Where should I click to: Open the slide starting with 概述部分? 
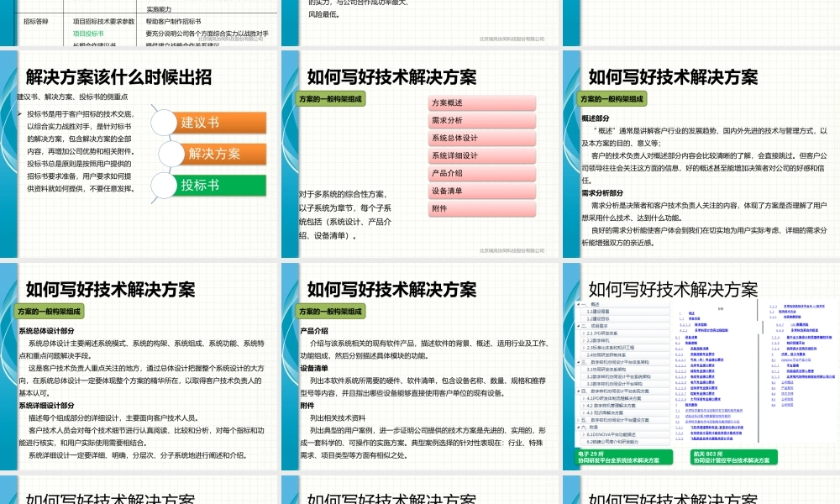[701, 154]
